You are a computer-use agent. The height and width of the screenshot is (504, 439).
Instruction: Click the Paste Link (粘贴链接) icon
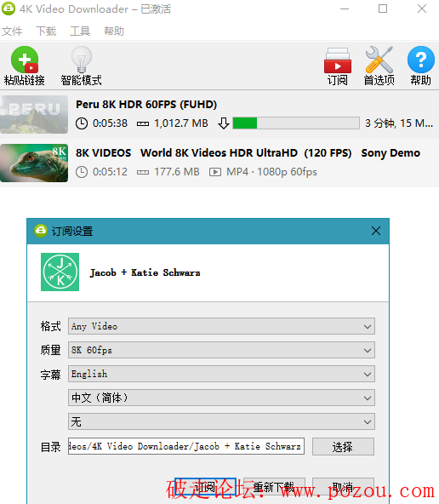point(25,60)
